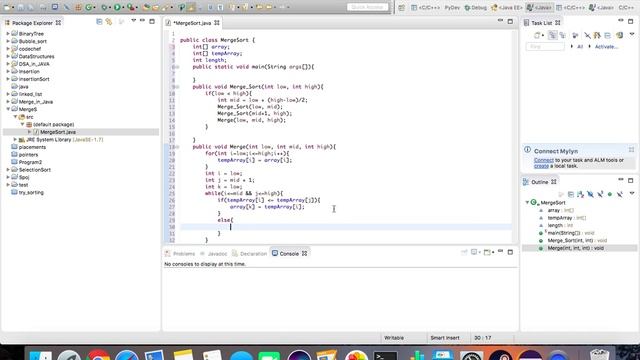Viewport: 640px width, 360px height.
Task: Expand the BinaryTree project
Action: click(x=8, y=34)
